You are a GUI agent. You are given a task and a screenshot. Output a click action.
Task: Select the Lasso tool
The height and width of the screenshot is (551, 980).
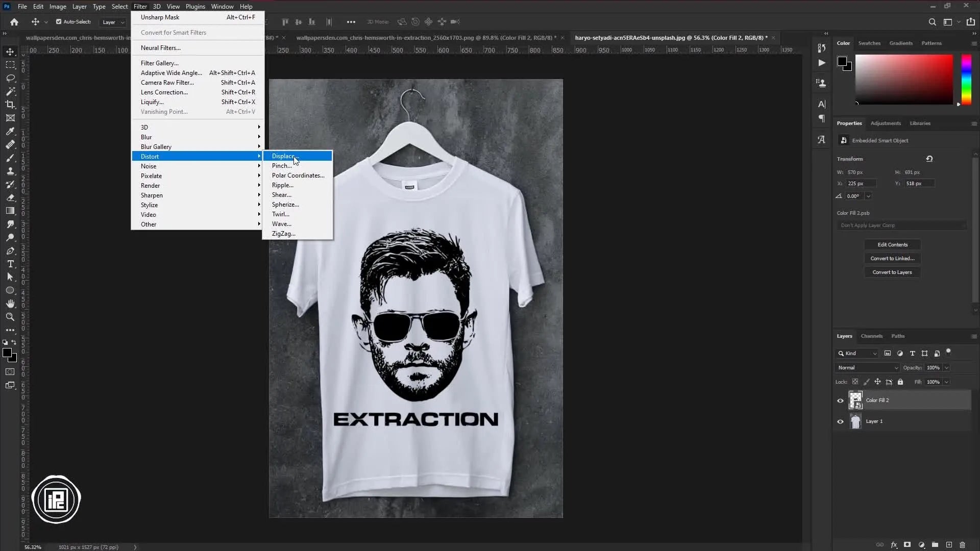pos(10,78)
